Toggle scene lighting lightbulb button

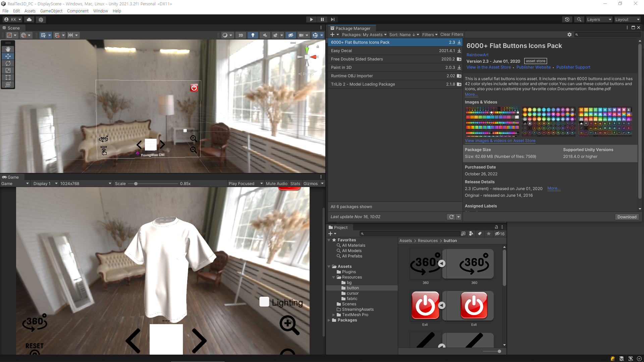coord(253,35)
